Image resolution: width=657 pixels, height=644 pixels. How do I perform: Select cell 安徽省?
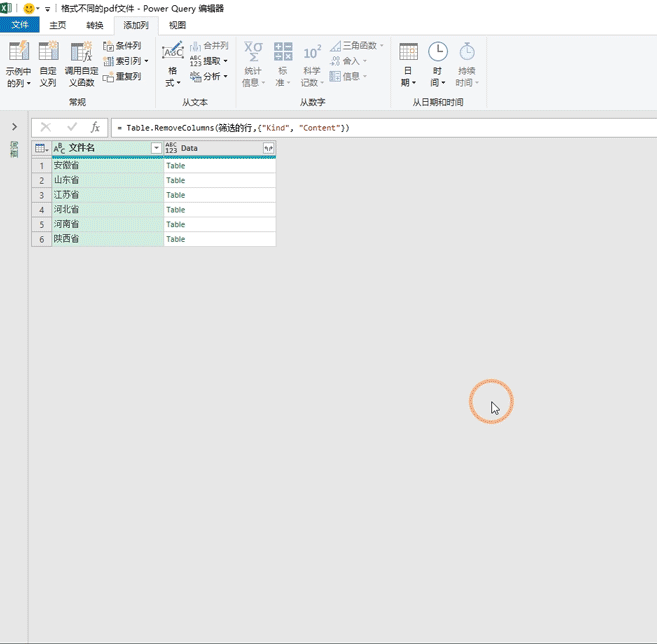[108, 166]
